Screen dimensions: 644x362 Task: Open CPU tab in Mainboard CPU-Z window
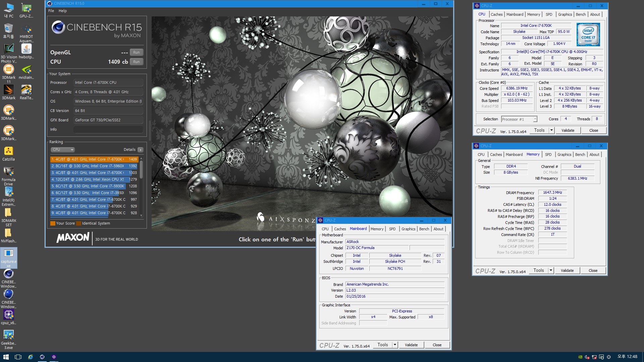(x=325, y=229)
